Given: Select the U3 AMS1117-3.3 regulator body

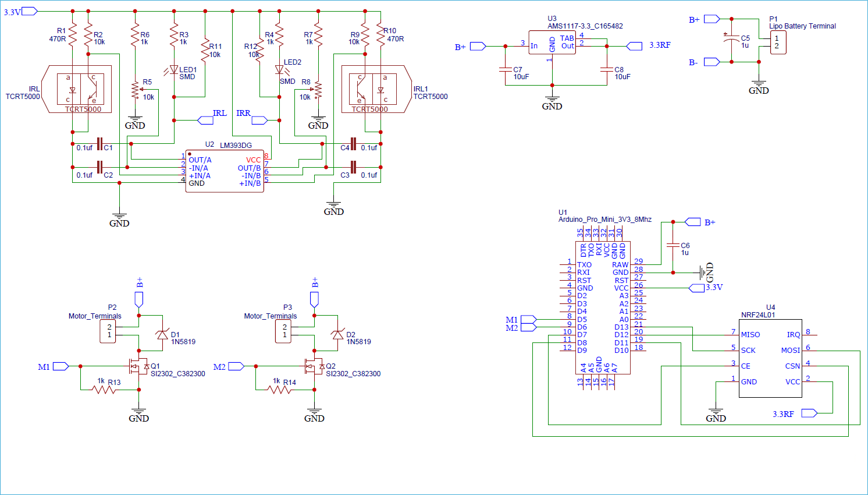Looking at the screenshot, I should [x=552, y=43].
